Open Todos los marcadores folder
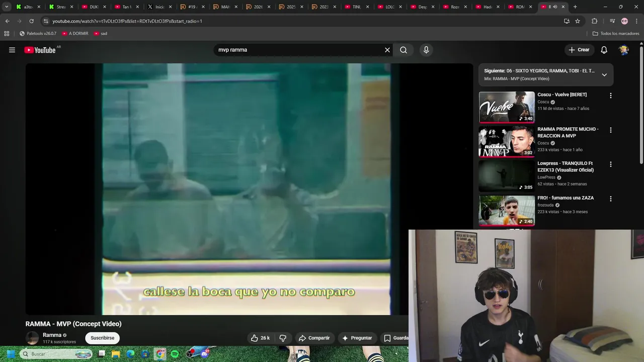The height and width of the screenshot is (362, 644). click(x=616, y=33)
